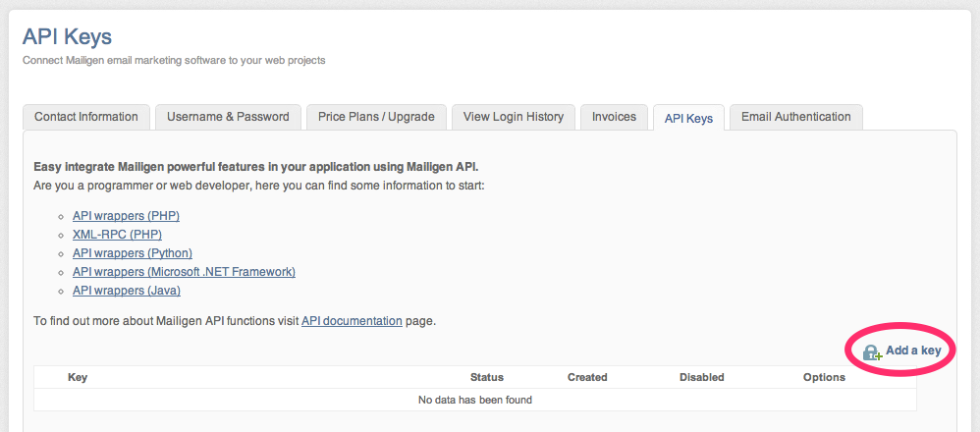Screen dimensions: 980x432
Task: Click the Key column header
Action: click(x=78, y=377)
